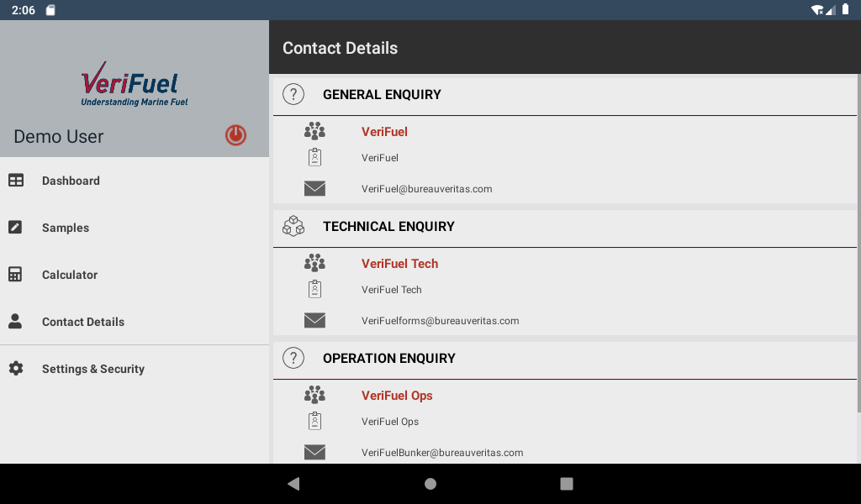The height and width of the screenshot is (504, 861).
Task: Email VeriFuelforms@bureauveritas.com
Action: pos(440,320)
